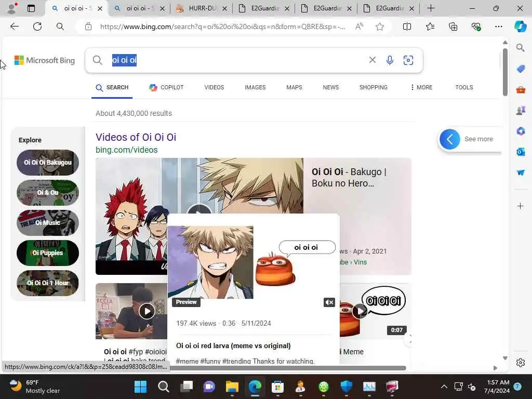Explore the Oi Puppies chip
Screen dimensions: 532x399
click(47, 253)
